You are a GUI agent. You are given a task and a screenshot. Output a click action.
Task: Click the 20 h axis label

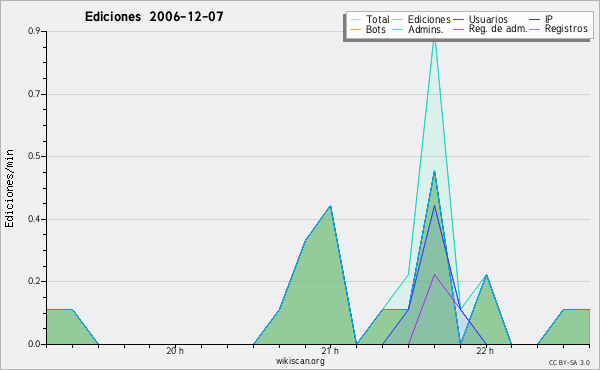coord(175,350)
